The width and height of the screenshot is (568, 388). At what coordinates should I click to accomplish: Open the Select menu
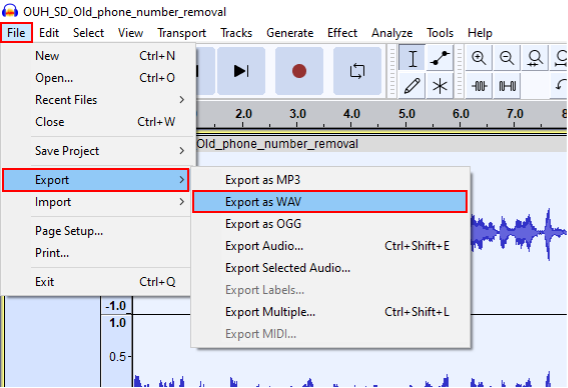88,33
